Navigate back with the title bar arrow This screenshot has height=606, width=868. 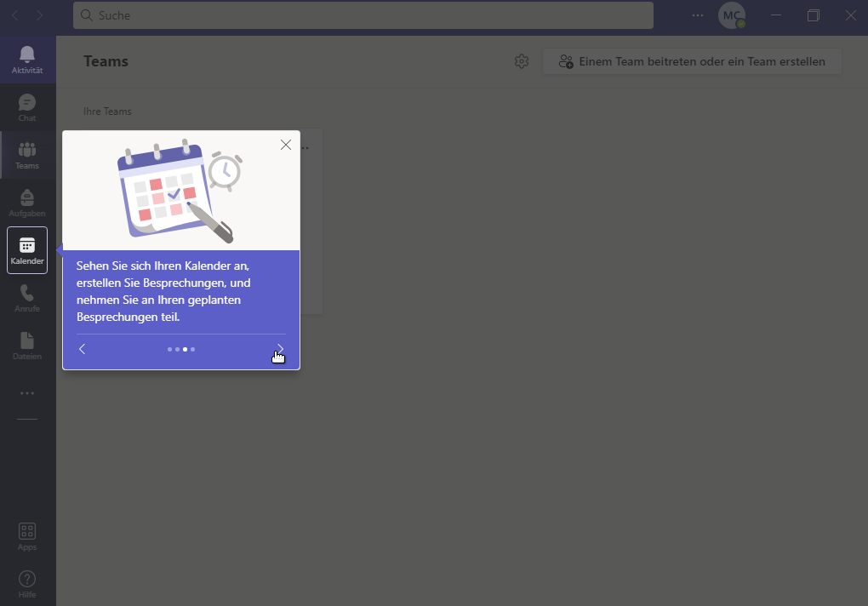(x=14, y=15)
